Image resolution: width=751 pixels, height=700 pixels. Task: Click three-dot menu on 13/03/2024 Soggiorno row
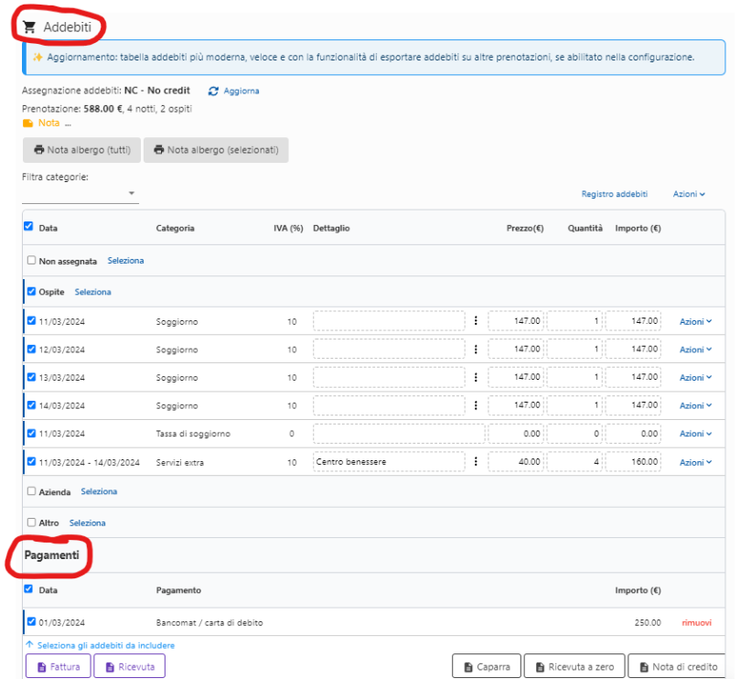pos(476,377)
